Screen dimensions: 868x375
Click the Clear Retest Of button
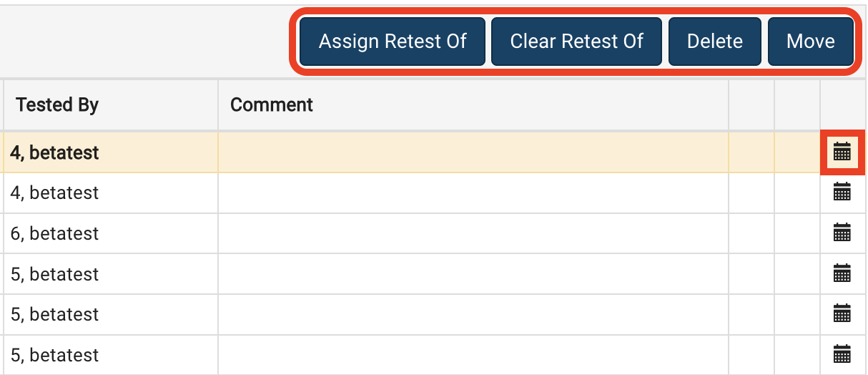coord(576,42)
